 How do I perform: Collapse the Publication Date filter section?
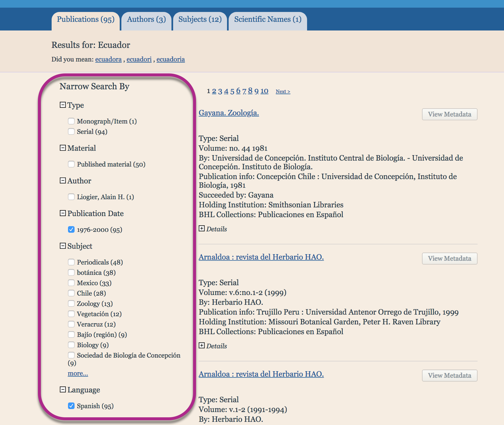click(x=63, y=213)
